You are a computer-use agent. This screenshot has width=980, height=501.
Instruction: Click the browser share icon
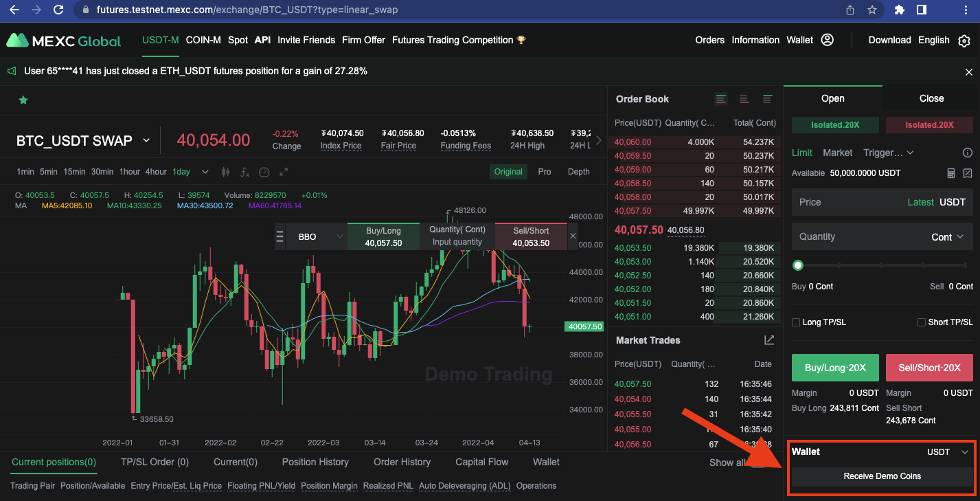pyautogui.click(x=850, y=10)
